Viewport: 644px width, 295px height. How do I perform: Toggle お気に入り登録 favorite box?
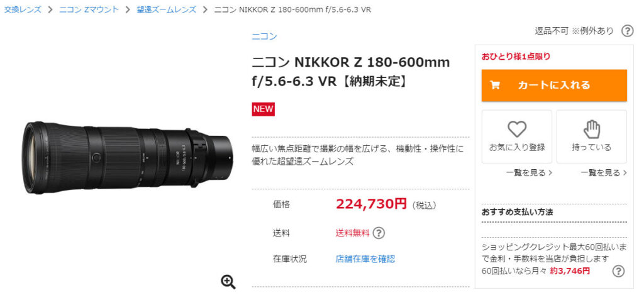point(517,136)
